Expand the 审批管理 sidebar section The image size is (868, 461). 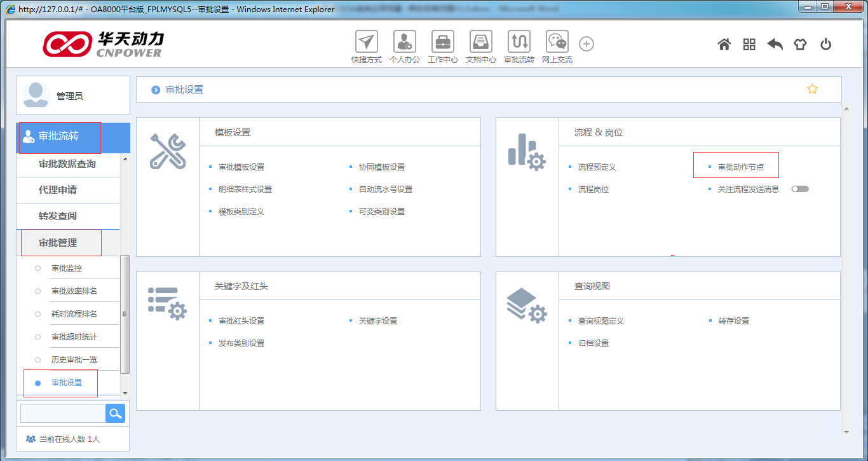point(58,243)
